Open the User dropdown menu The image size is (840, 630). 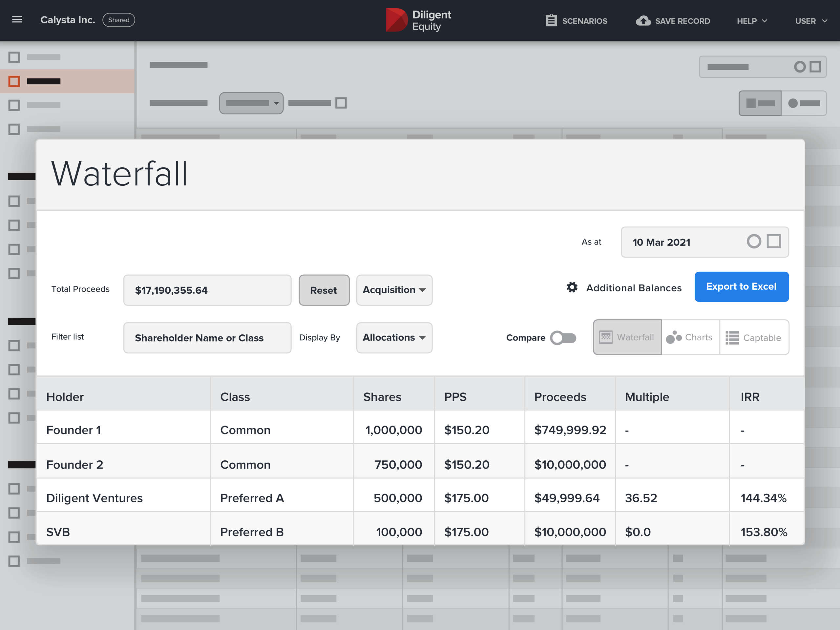click(x=811, y=21)
